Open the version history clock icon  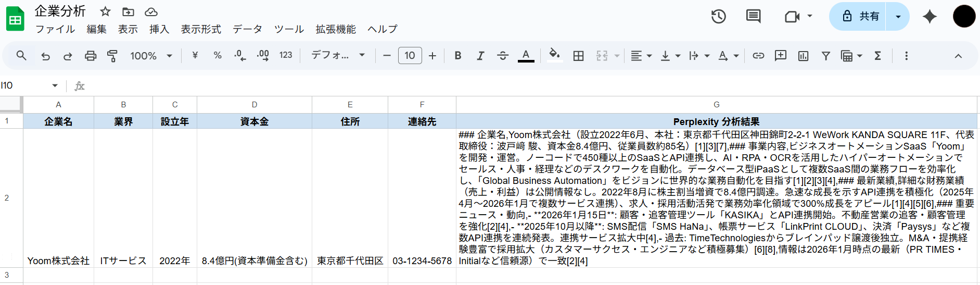(x=718, y=17)
